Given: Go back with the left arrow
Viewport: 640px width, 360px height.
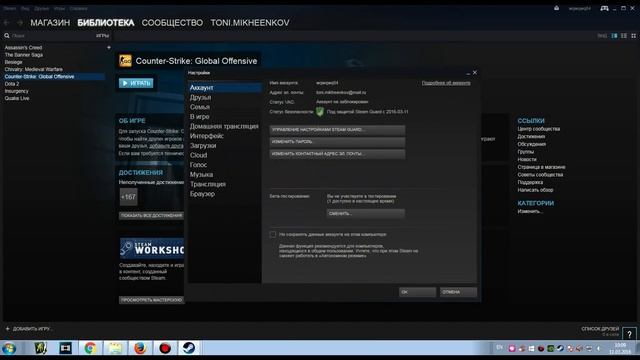Looking at the screenshot, I should click(7, 23).
